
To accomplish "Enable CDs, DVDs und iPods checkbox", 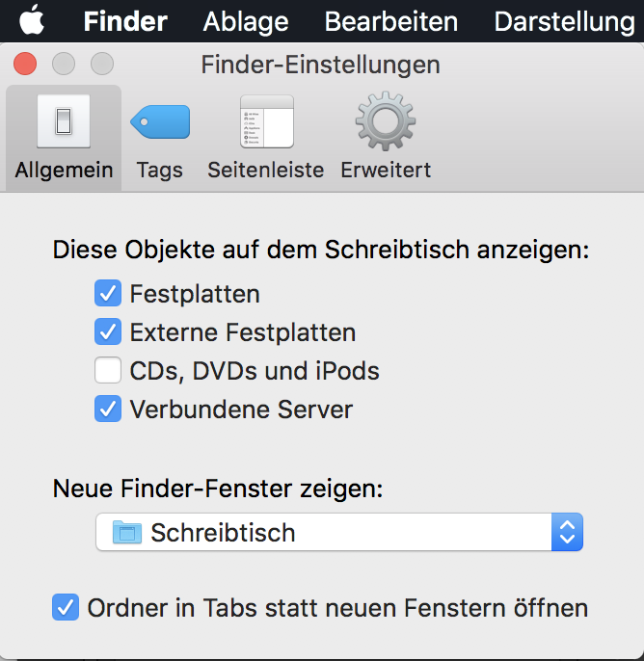I will (x=108, y=370).
